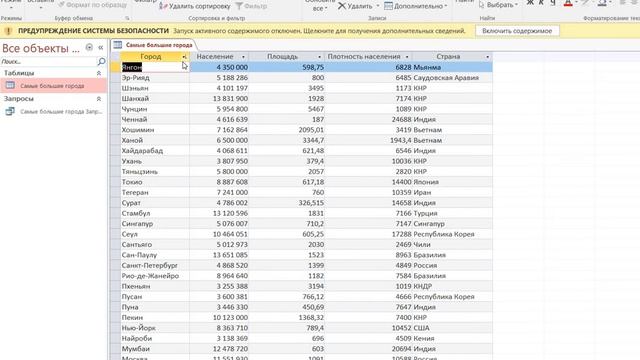Open the Население column filter arrow

coord(243,57)
